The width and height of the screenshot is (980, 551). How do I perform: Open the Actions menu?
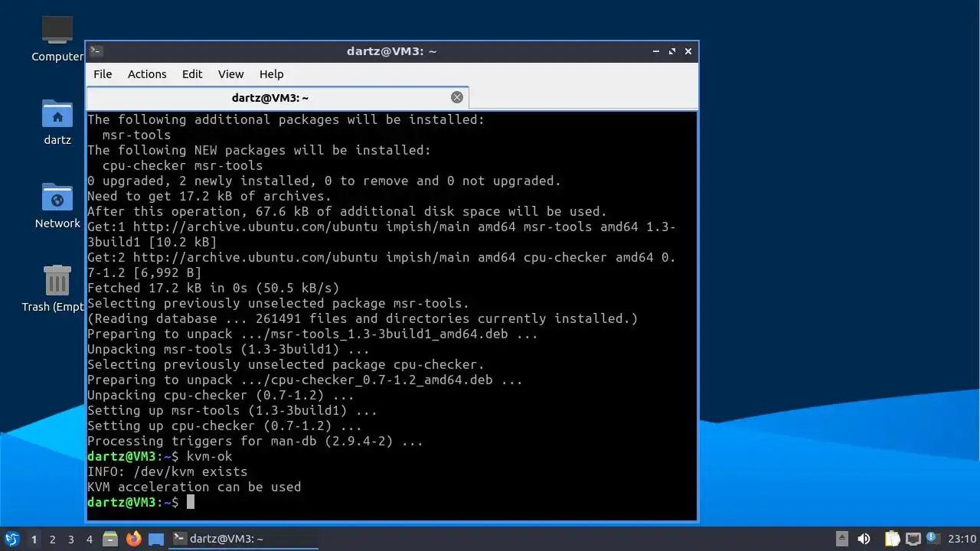coord(147,74)
